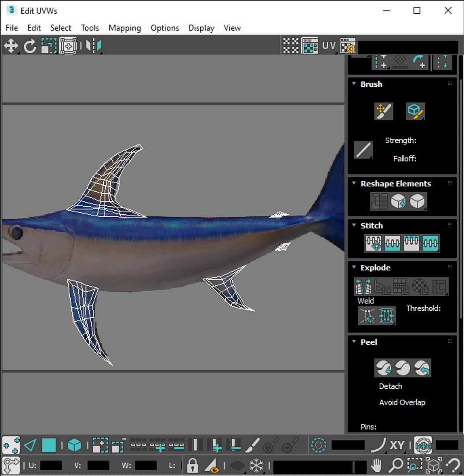Click Stitch To Source icon
The image size is (464, 476).
[x=412, y=243]
